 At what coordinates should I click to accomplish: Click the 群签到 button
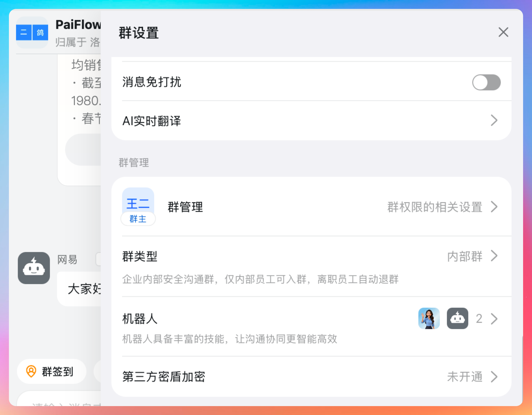pyautogui.click(x=51, y=371)
